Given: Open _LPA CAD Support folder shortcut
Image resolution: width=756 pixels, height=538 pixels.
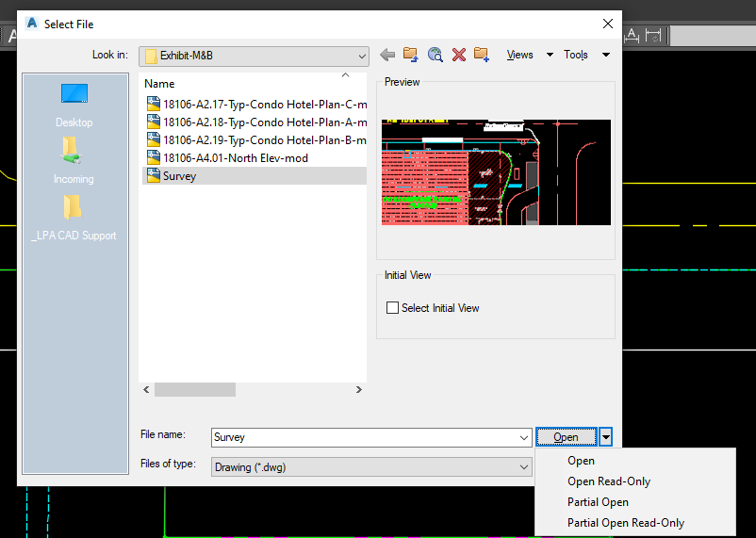Looking at the screenshot, I should [x=74, y=218].
